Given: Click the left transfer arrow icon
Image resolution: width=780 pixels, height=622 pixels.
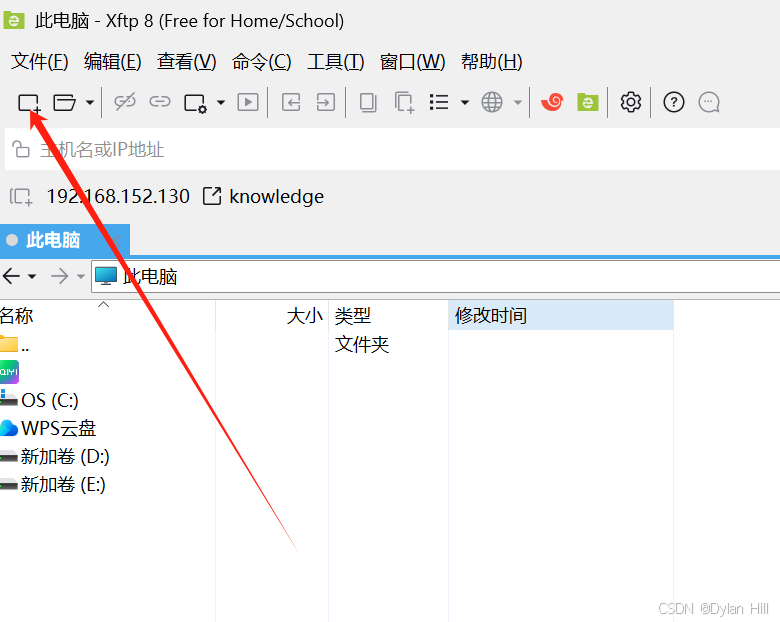Looking at the screenshot, I should [291, 103].
